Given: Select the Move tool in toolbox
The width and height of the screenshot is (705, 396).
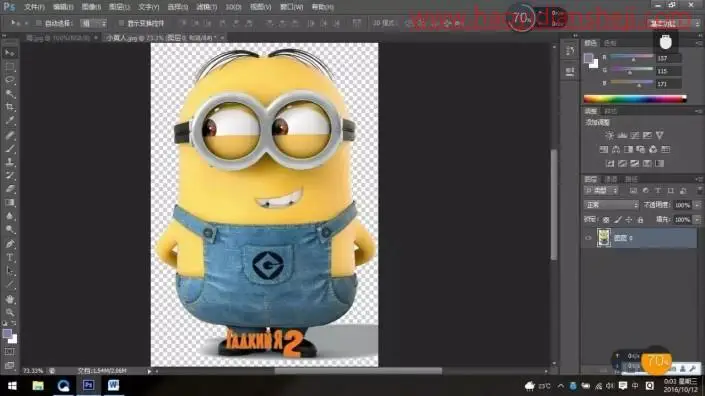Looking at the screenshot, I should coord(9,53).
